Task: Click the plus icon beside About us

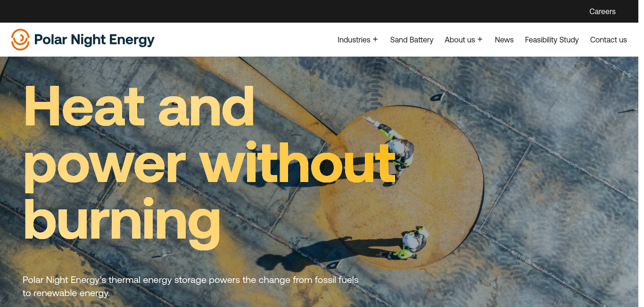Action: 480,39
